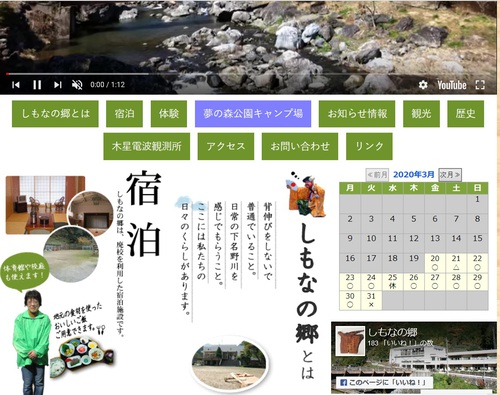
Task: Select March 25 marked 休
Action: pyautogui.click(x=393, y=282)
